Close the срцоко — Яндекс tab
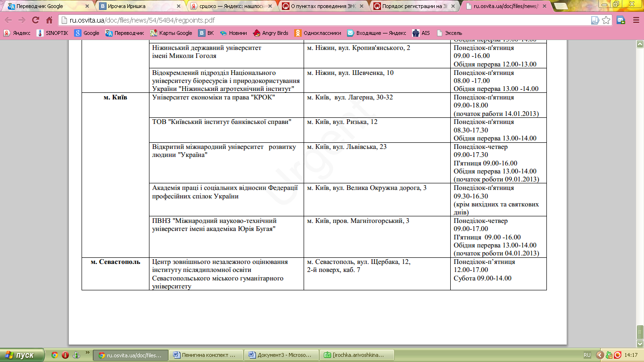 (x=269, y=7)
